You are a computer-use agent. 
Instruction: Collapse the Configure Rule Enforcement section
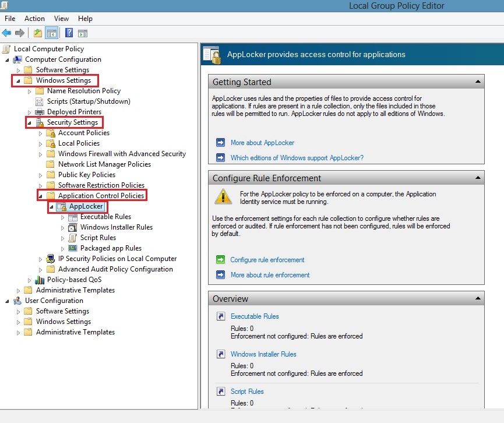[x=478, y=178]
